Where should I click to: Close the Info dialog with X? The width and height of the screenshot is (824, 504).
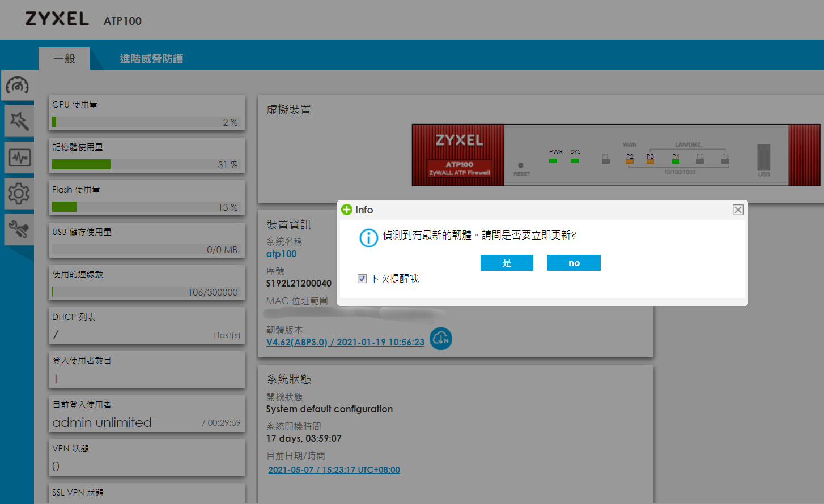coord(738,210)
